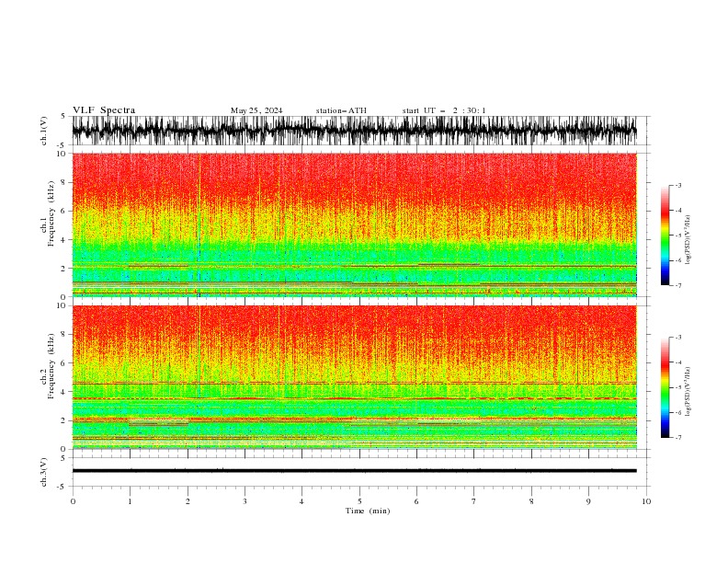Click the ch.3 voltage waveform trace
728x563 pixels.
coord(354,471)
